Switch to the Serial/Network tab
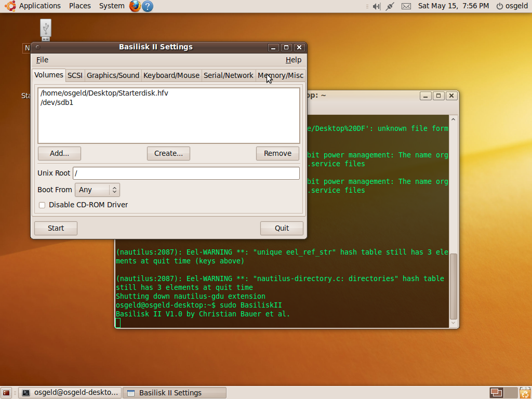 229,75
